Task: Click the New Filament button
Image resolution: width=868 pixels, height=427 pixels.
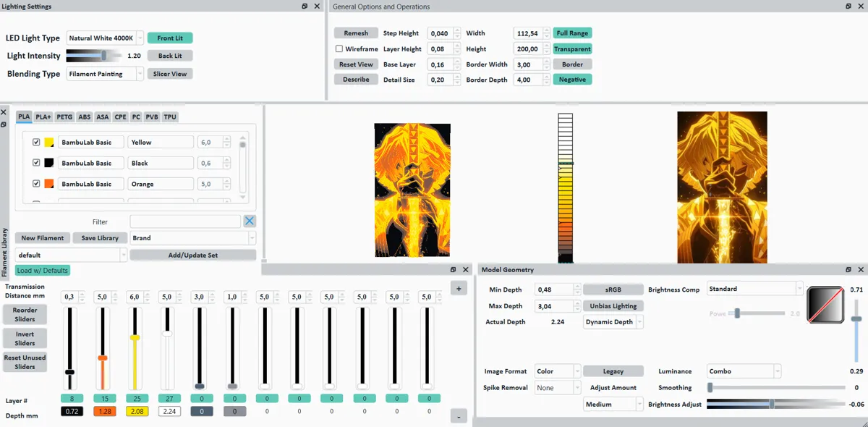Action: (43, 238)
